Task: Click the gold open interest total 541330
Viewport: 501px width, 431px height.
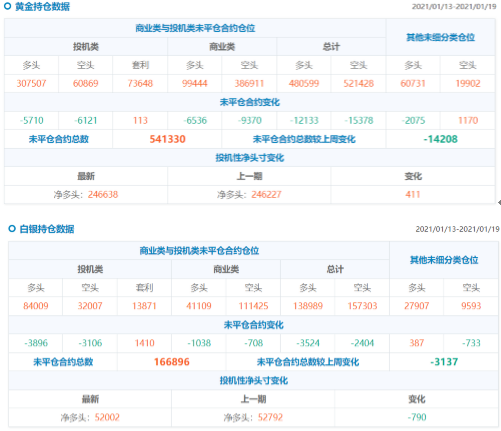Action: click(x=167, y=139)
